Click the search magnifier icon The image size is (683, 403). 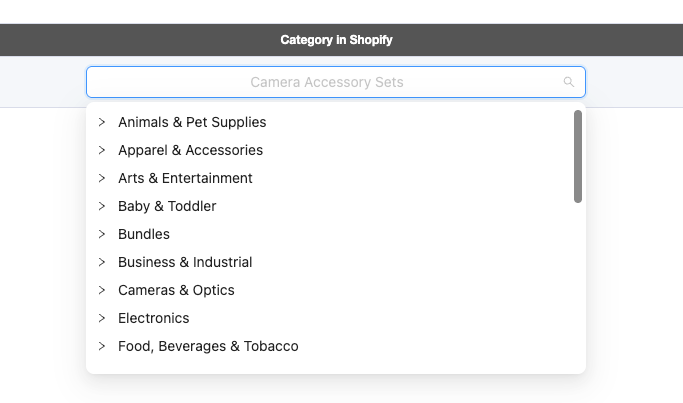[x=568, y=82]
